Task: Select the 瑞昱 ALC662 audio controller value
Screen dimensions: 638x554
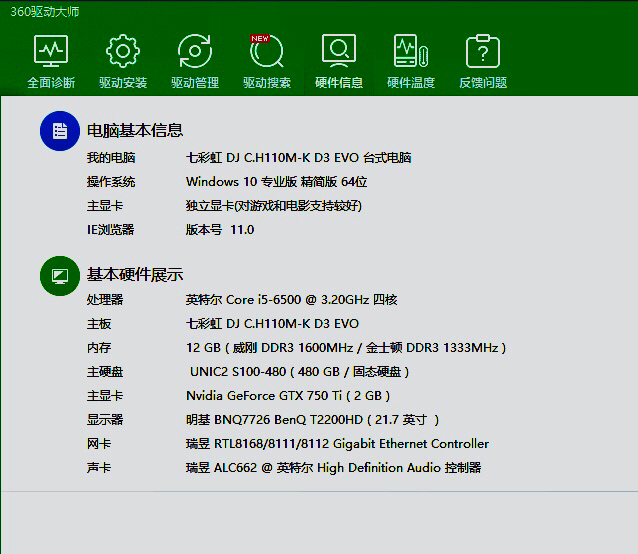Action: 334,468
